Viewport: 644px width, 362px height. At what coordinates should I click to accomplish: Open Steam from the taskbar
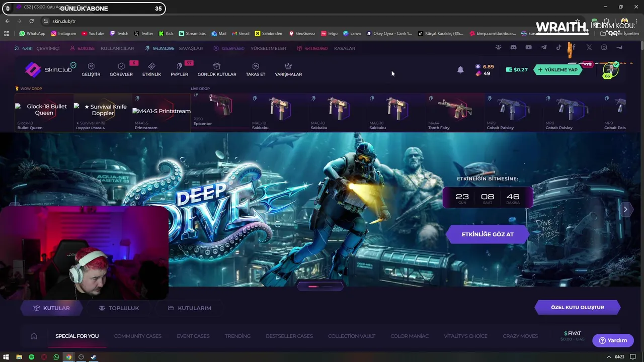point(94,357)
